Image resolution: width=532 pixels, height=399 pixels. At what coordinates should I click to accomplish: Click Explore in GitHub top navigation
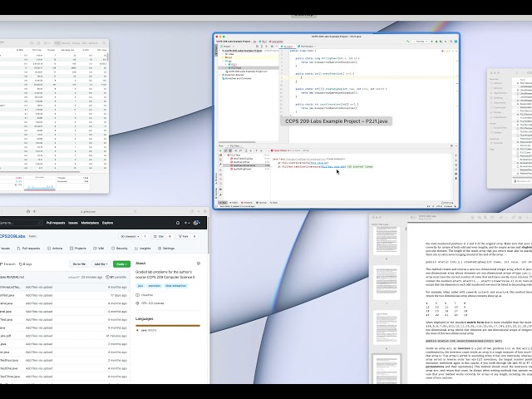tap(107, 223)
